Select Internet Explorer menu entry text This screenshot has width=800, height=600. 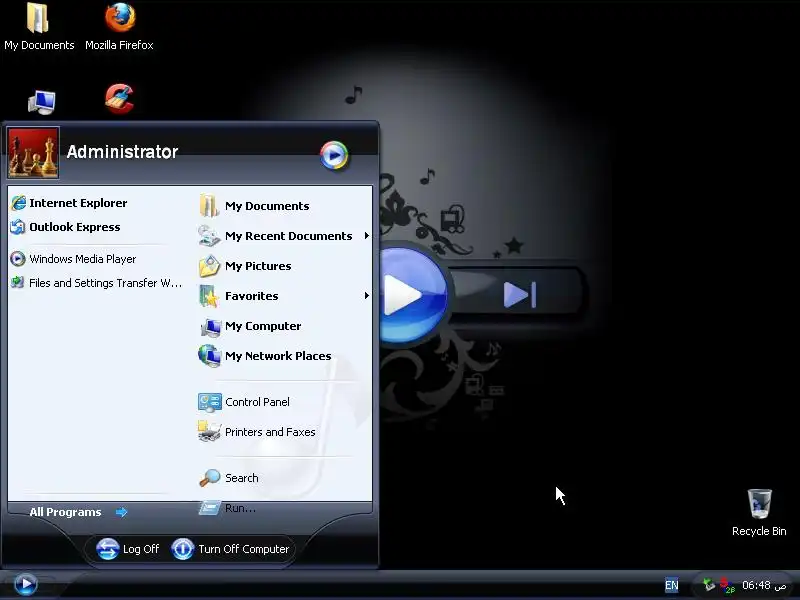coord(78,203)
